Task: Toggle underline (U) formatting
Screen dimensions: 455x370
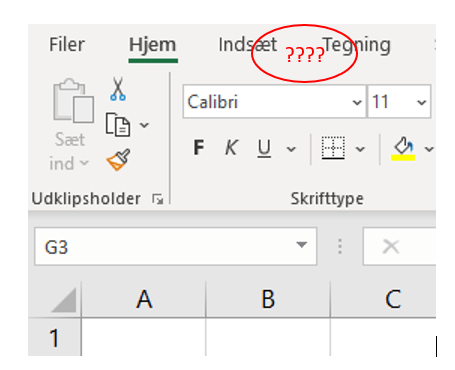Action: pyautogui.click(x=264, y=148)
